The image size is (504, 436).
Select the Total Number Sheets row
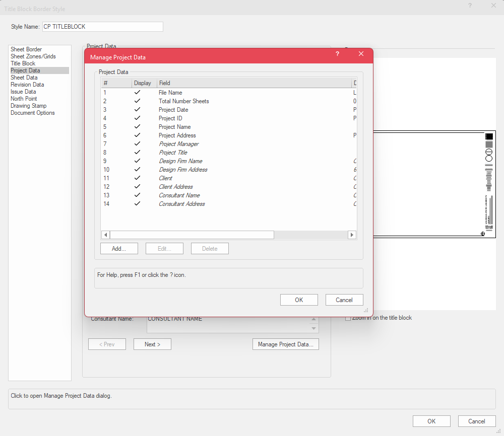[183, 101]
